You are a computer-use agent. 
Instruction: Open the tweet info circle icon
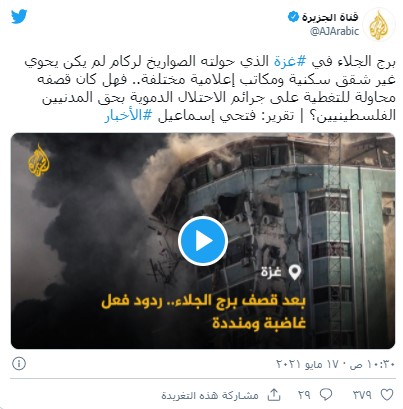click(19, 364)
